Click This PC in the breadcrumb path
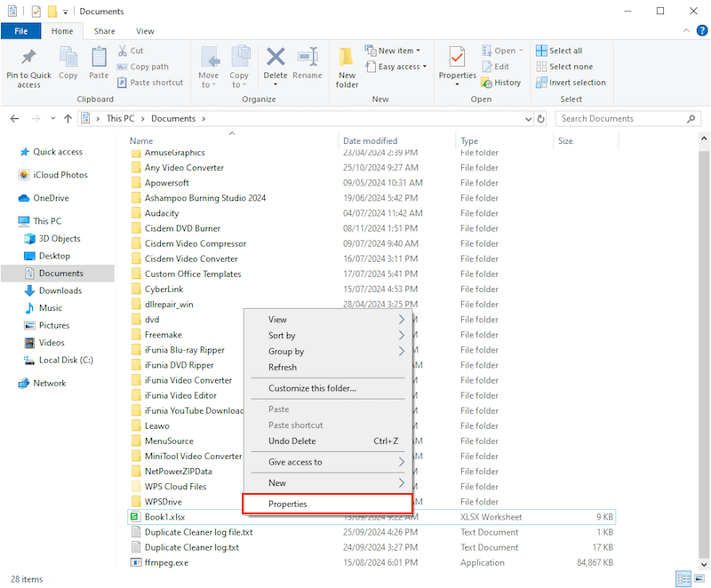The width and height of the screenshot is (711, 588). pos(120,119)
